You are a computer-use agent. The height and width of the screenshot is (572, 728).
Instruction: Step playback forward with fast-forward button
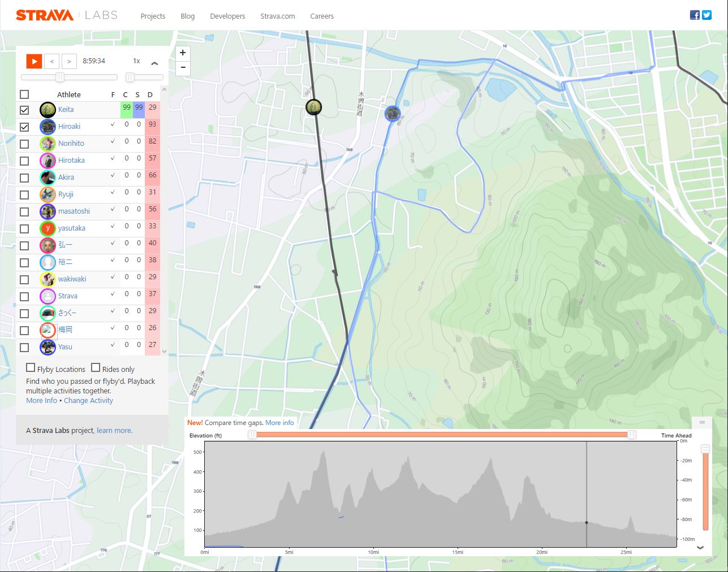(x=69, y=61)
